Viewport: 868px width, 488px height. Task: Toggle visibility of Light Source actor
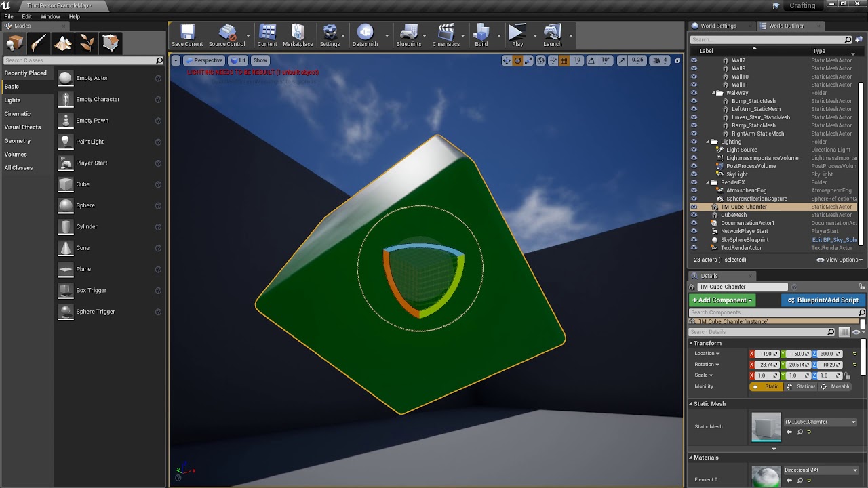pyautogui.click(x=694, y=150)
